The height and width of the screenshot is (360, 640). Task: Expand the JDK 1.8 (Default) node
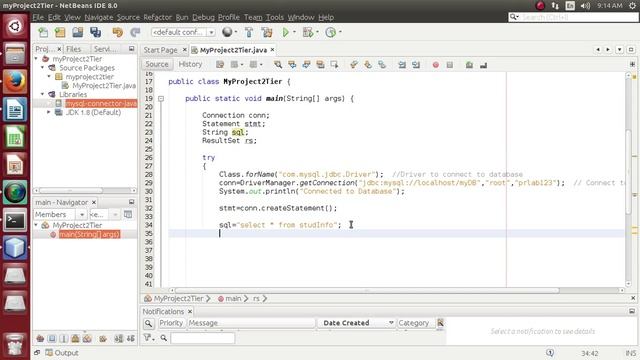click(x=49, y=112)
